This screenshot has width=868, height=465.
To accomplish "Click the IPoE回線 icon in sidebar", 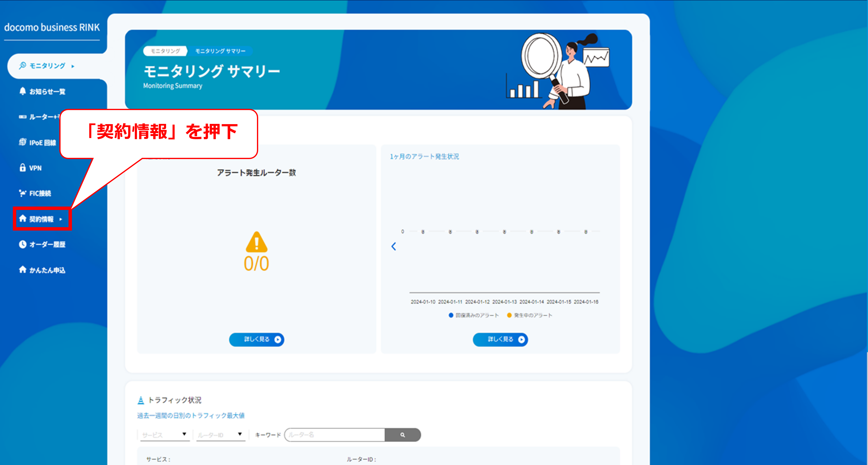I will click(x=22, y=142).
